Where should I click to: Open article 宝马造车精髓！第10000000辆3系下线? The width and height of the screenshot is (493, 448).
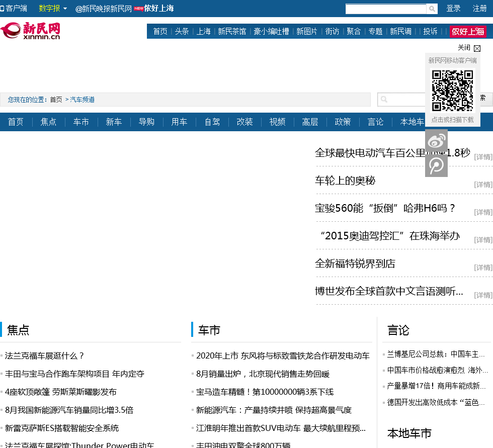265,392
